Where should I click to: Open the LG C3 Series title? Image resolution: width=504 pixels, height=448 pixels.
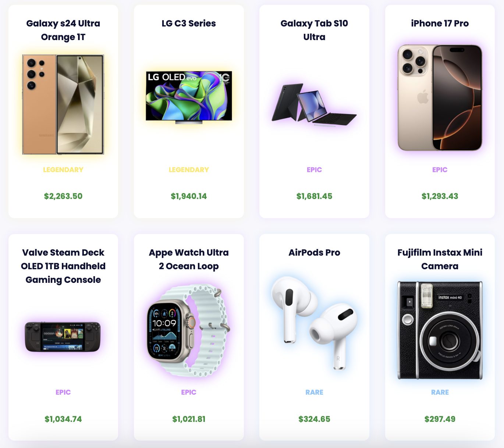(x=189, y=23)
